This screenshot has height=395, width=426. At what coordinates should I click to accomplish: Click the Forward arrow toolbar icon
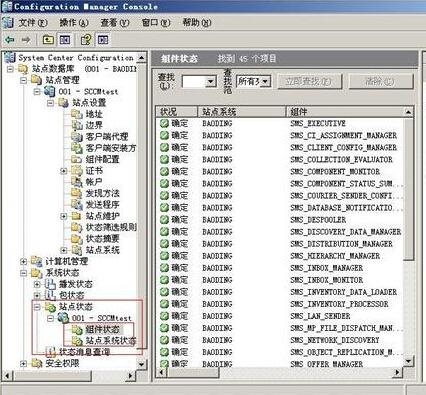pyautogui.click(x=26, y=40)
